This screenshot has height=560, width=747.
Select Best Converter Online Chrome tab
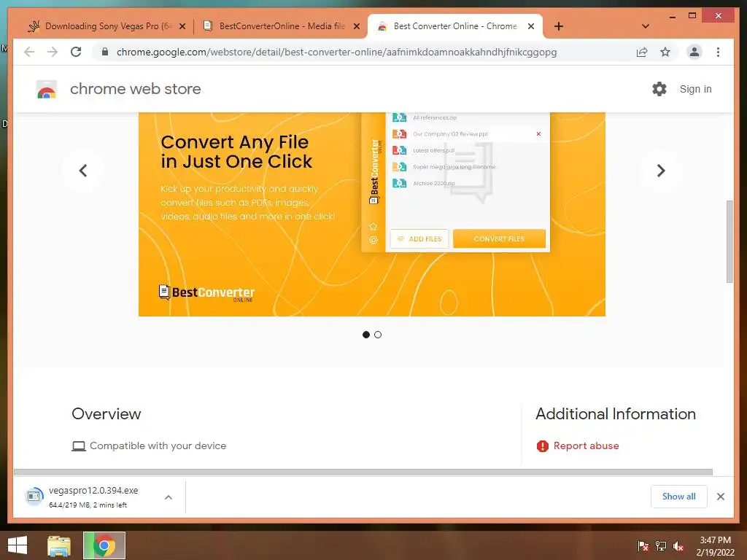pos(455,26)
